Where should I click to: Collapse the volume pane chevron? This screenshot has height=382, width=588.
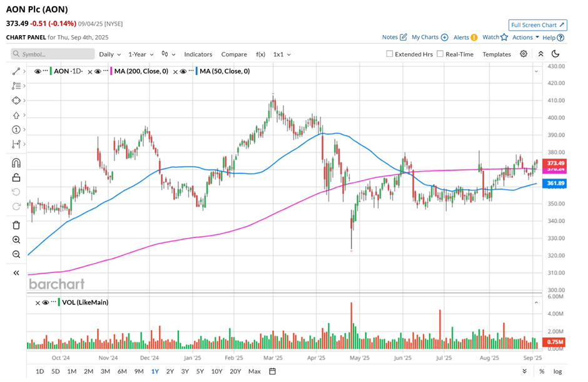click(x=536, y=302)
